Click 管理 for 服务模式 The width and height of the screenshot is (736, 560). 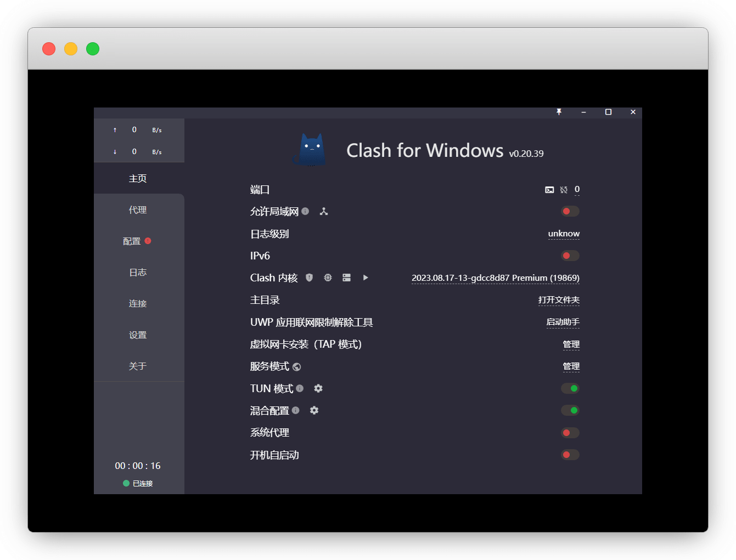(571, 366)
